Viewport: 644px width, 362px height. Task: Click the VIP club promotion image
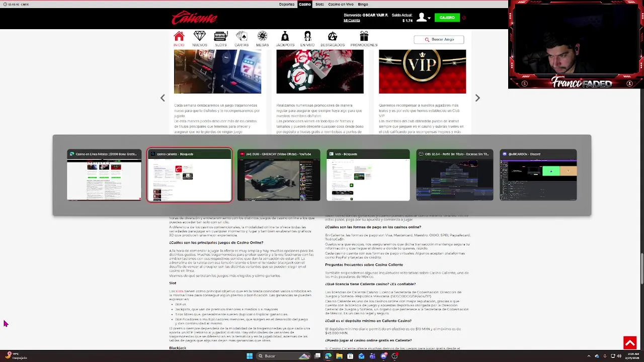point(422,71)
